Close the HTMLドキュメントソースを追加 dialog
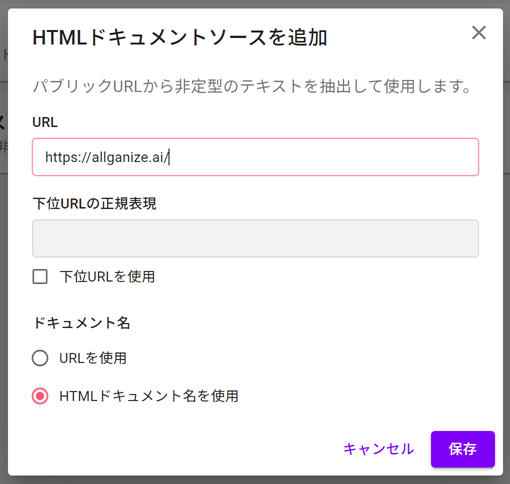Image resolution: width=510 pixels, height=484 pixels. tap(479, 33)
